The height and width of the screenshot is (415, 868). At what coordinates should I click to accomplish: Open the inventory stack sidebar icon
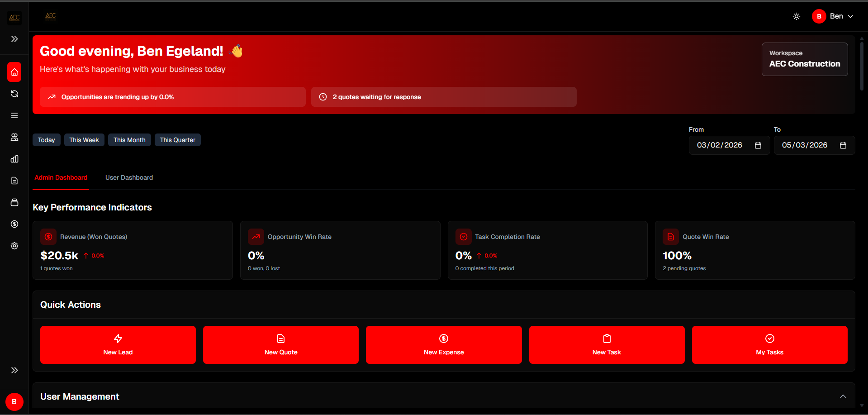[x=14, y=202]
